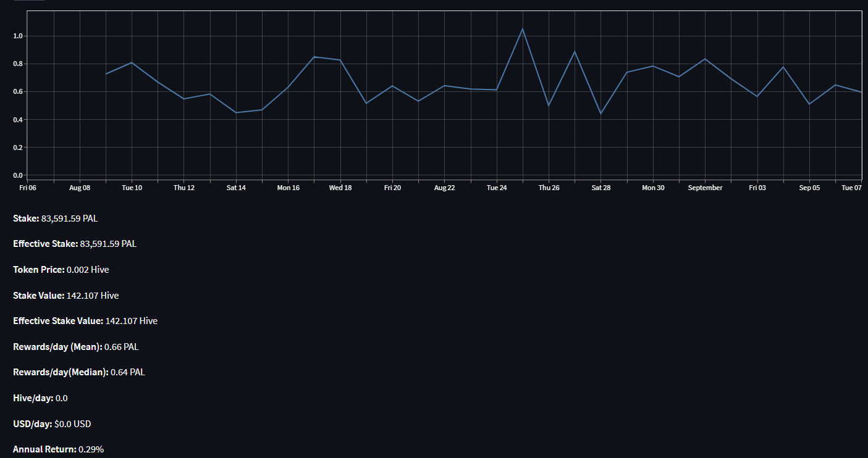Click the 'Aug 08' x-axis label
The height and width of the screenshot is (458, 868).
[80, 188]
